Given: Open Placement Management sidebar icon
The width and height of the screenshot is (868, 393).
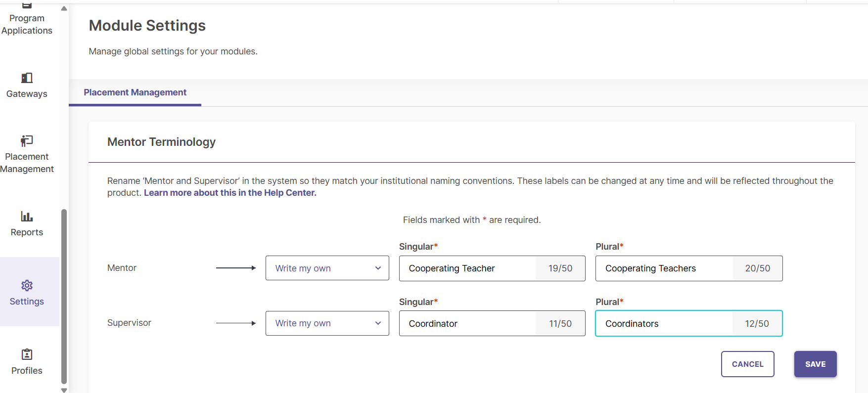Looking at the screenshot, I should [x=27, y=141].
